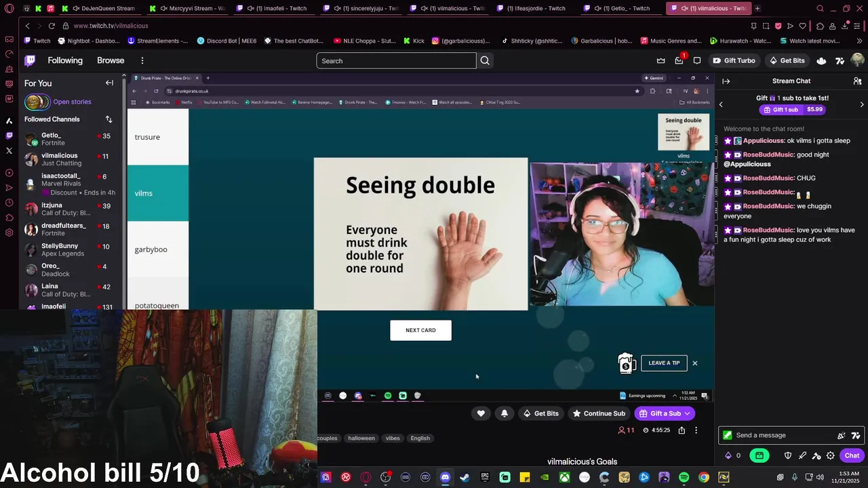
Task: Open a new browser tab
Action: point(757,8)
